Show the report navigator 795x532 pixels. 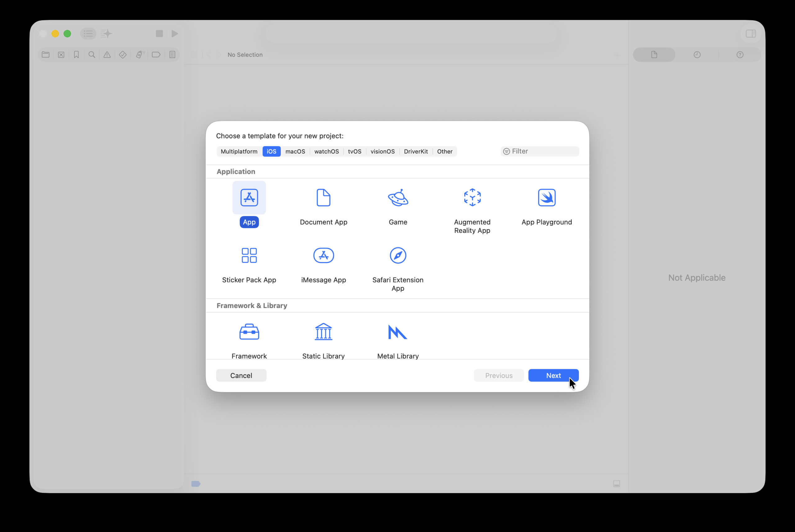[172, 55]
